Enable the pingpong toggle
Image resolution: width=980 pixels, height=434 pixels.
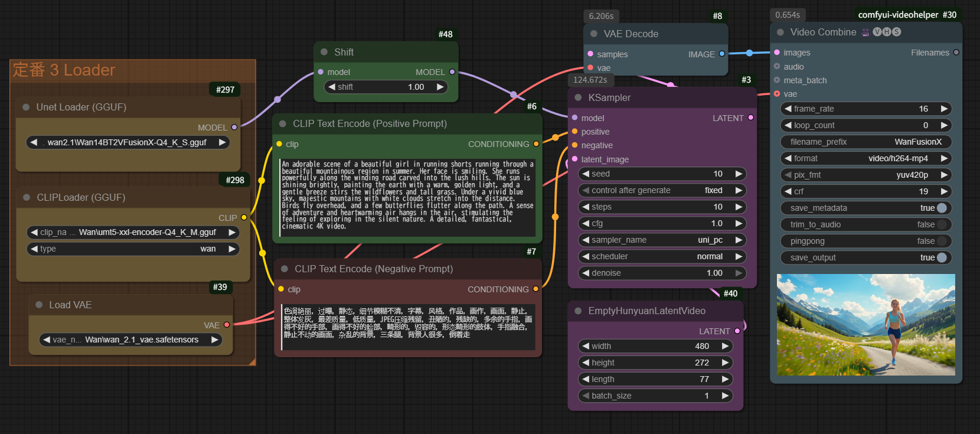941,241
